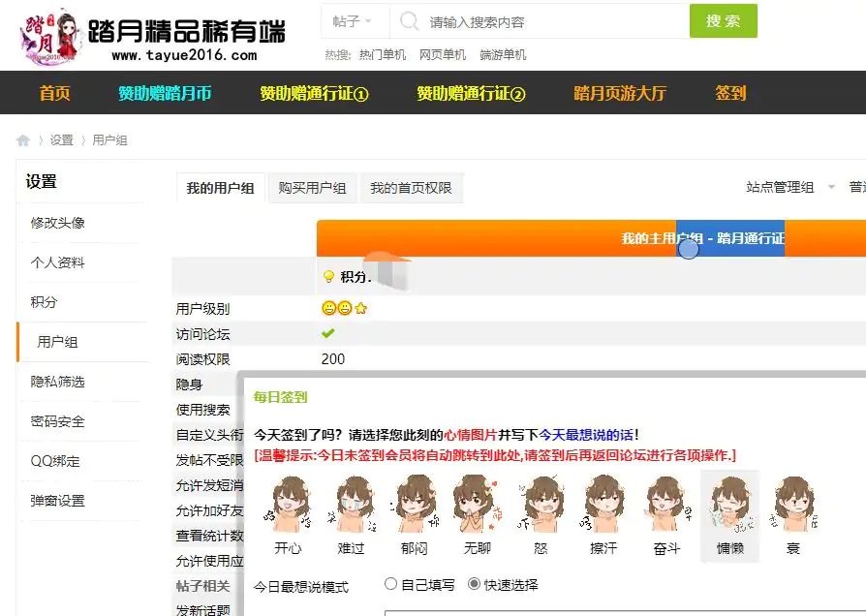Open 密码安全 in settings sidebar
This screenshot has height=616, width=866.
57,421
